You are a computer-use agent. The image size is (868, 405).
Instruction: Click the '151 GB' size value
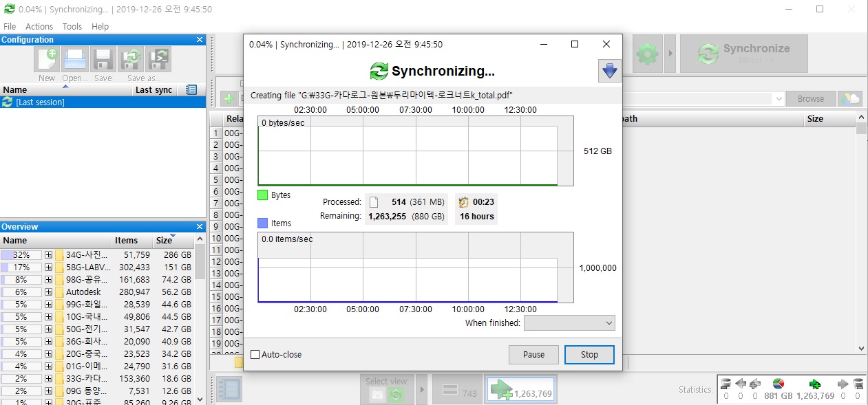(x=177, y=267)
